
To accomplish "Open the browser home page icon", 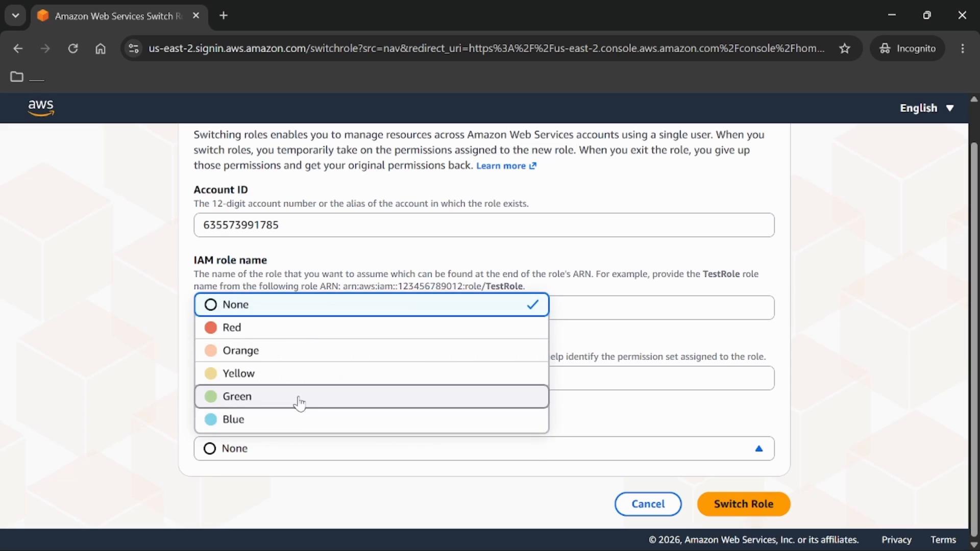I will pos(101,48).
